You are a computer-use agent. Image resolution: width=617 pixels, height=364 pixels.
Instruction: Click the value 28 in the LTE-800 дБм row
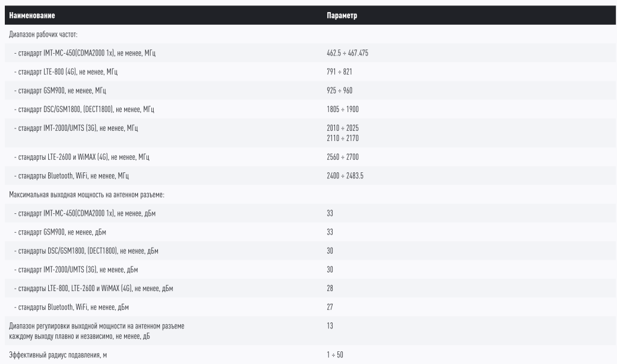coord(330,288)
